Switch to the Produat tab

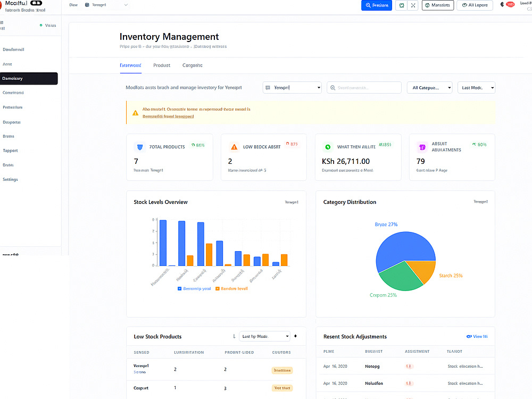coord(162,65)
